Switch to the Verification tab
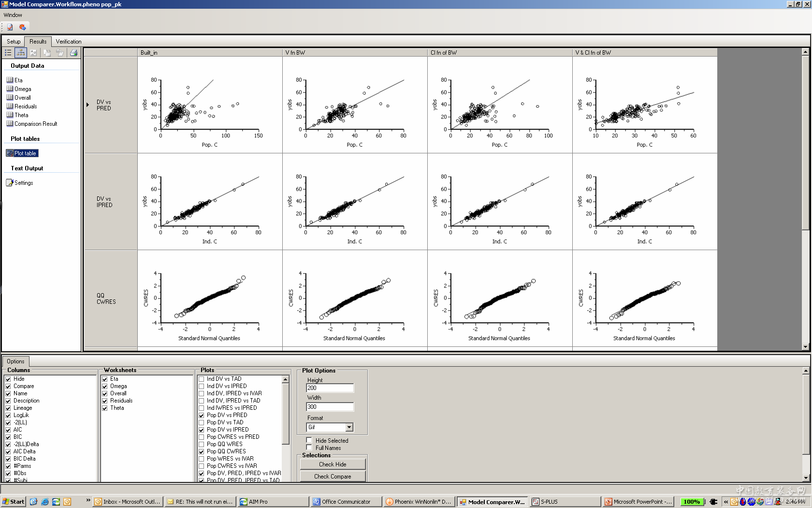The height and width of the screenshot is (508, 812). 68,42
